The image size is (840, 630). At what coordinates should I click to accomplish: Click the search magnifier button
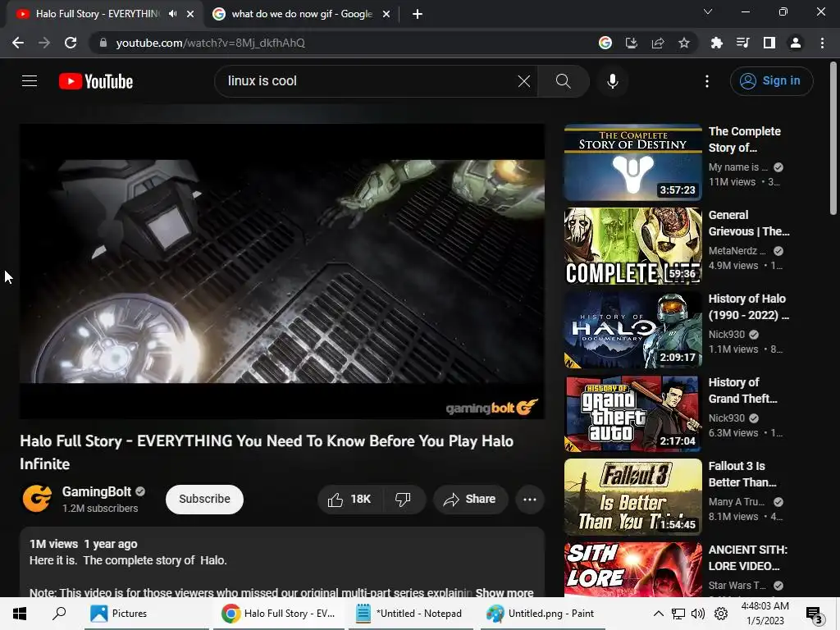(x=563, y=81)
